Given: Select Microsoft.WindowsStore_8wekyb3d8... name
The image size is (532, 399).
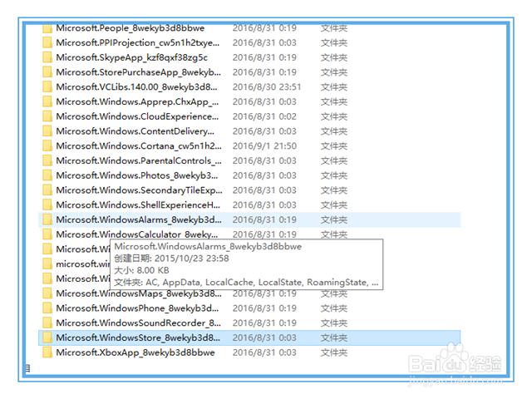Looking at the screenshot, I should click(138, 337).
